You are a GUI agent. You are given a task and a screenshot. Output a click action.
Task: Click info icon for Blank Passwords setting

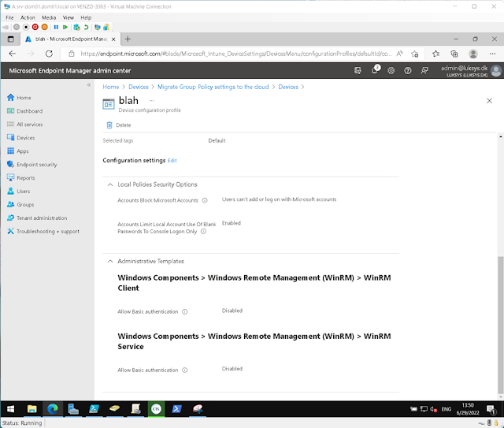[203, 232]
